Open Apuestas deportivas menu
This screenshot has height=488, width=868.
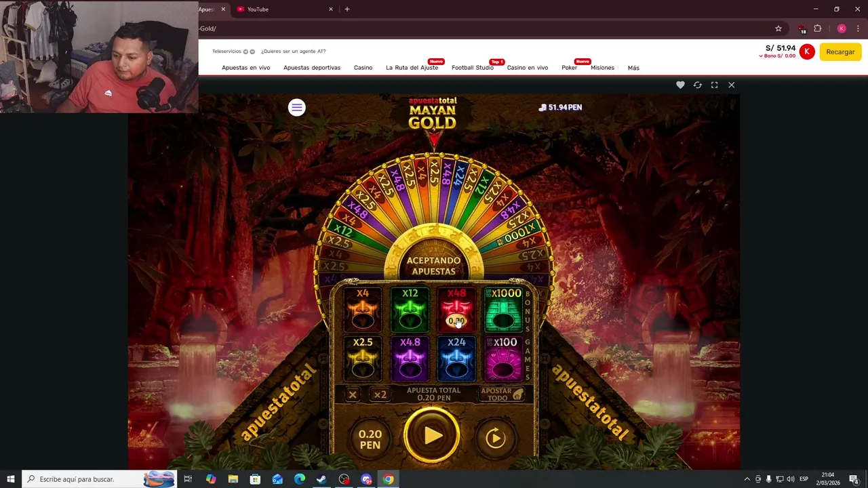click(312, 68)
